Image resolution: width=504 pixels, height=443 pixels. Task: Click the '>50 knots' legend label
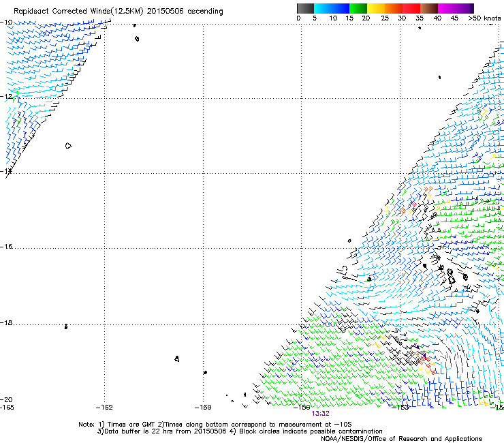click(484, 18)
